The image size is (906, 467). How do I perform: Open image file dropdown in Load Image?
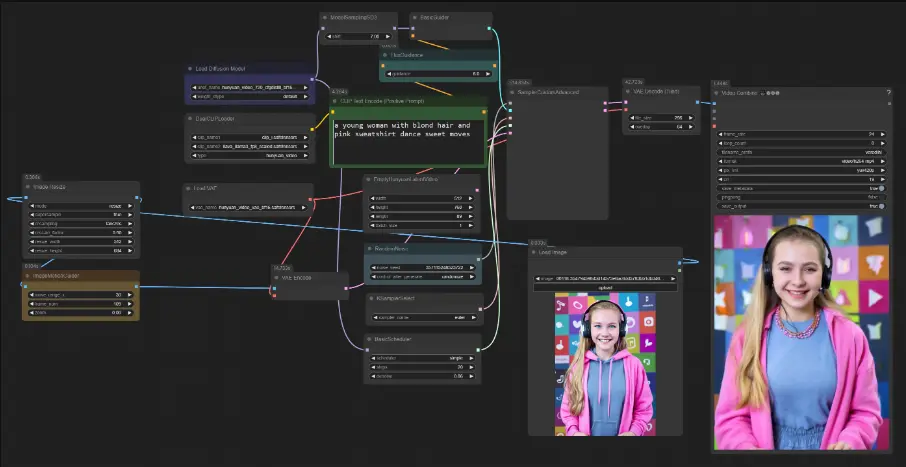605,279
